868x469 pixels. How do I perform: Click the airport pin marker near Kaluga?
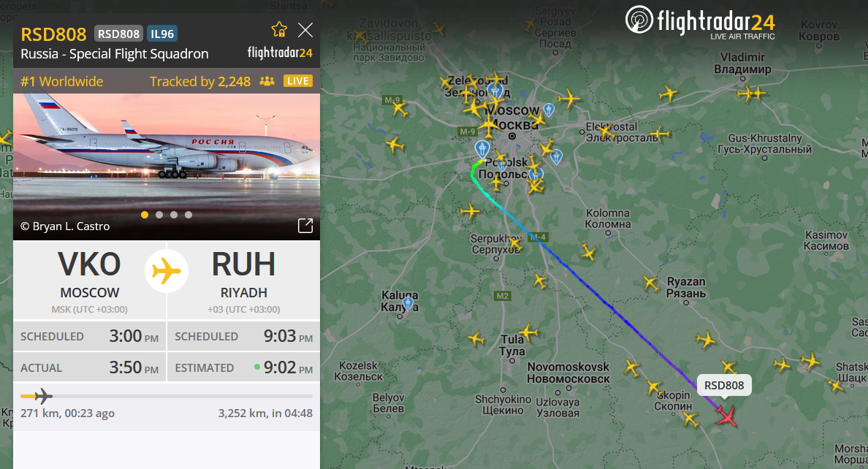click(x=408, y=303)
